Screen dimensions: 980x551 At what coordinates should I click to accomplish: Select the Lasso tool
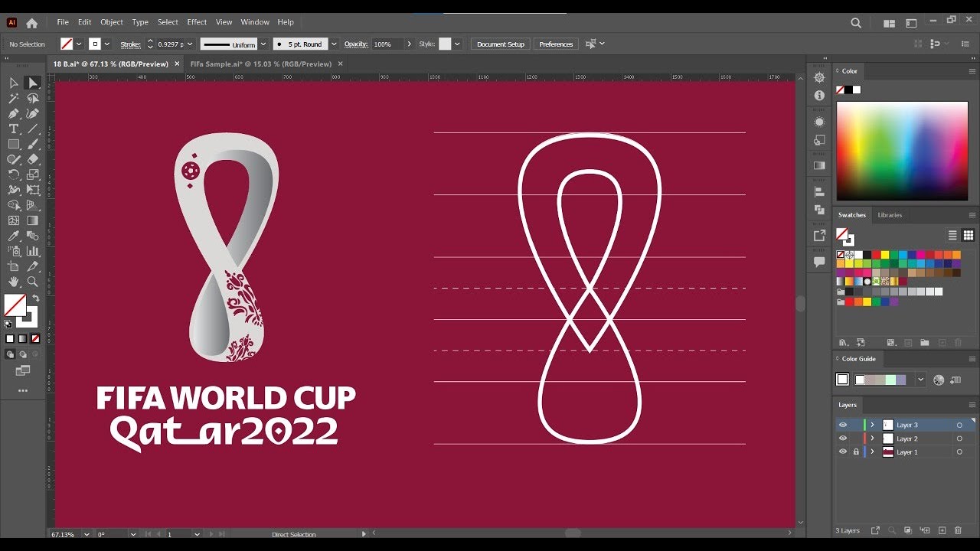pyautogui.click(x=32, y=98)
